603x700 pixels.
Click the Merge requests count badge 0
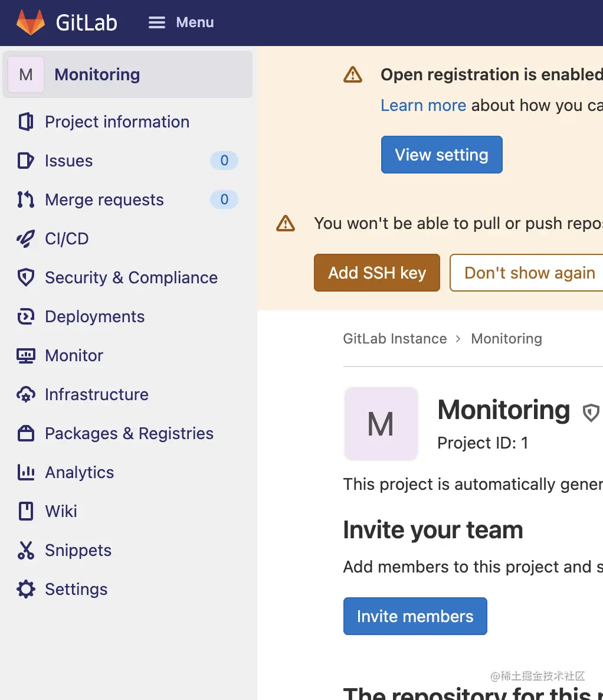pyautogui.click(x=224, y=199)
